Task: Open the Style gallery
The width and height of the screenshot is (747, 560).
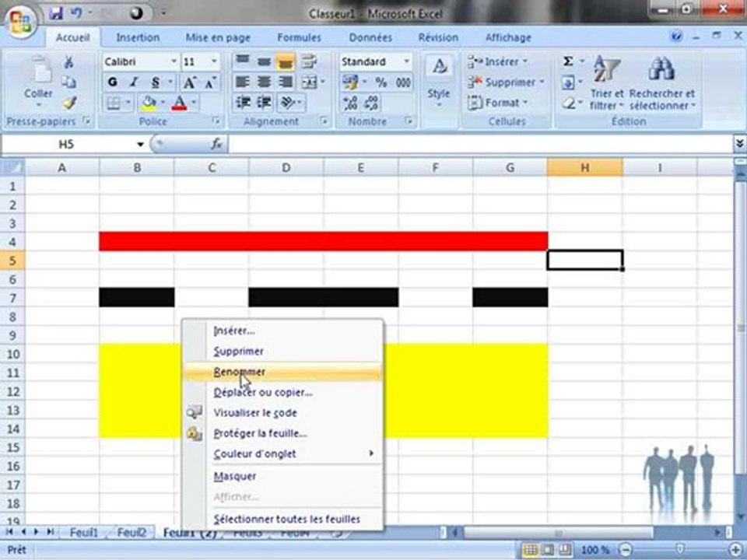Action: [439, 82]
